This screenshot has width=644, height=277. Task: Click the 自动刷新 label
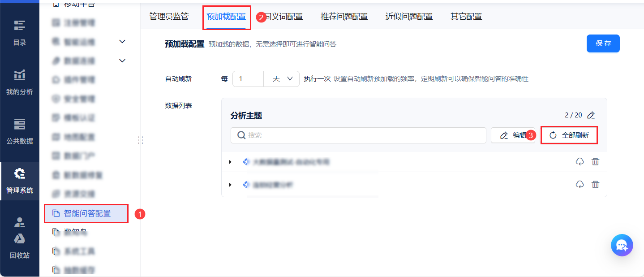(178, 78)
